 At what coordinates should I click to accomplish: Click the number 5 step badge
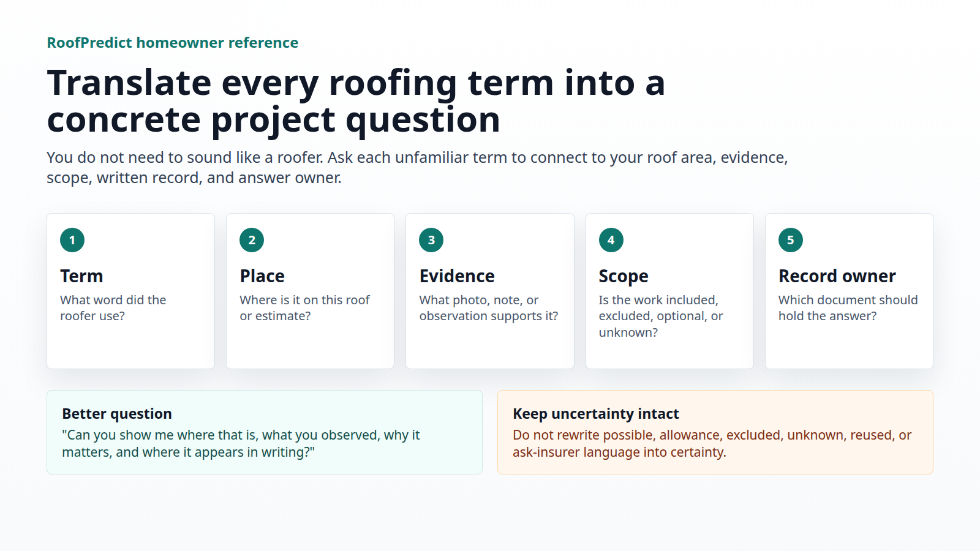pos(791,240)
